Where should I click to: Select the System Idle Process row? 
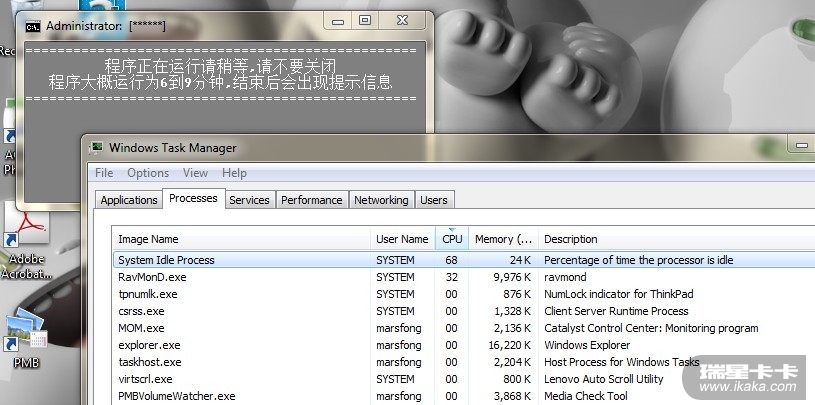464,260
